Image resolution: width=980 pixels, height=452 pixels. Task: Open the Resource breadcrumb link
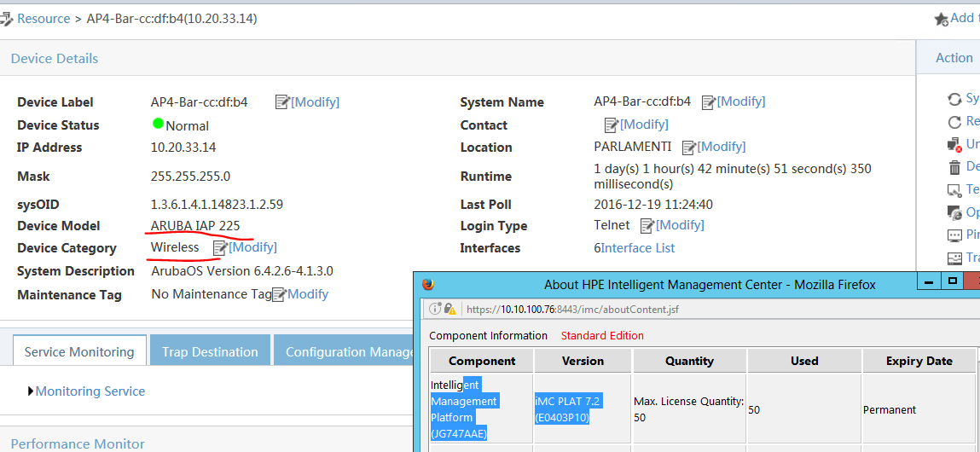pyautogui.click(x=43, y=19)
